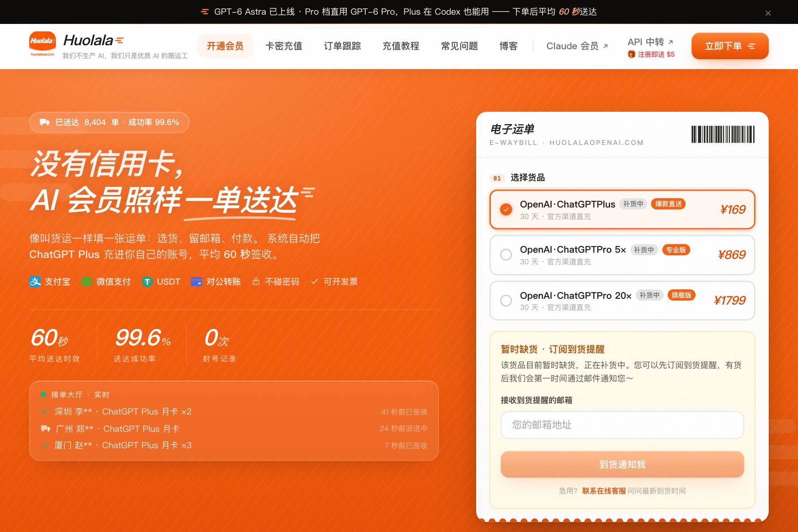Click 专业版 badge on ChatGPTPro 5×
The width and height of the screenshot is (798, 532).
coord(676,250)
